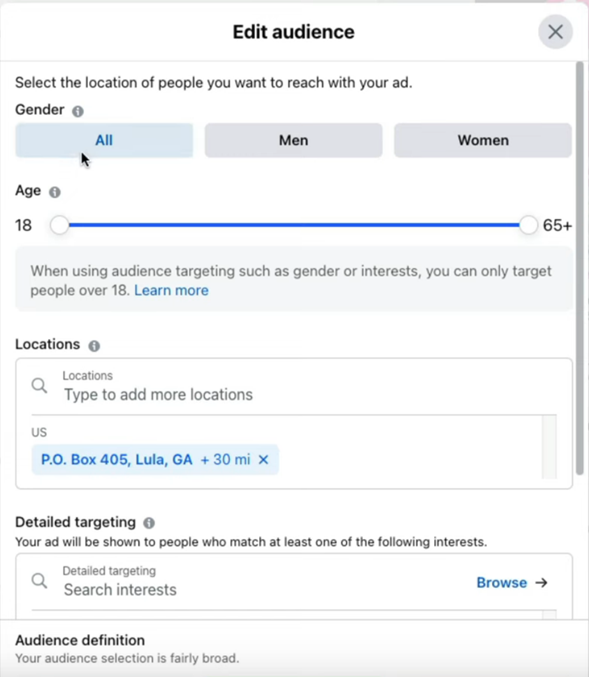
Task: Click the arrow next to Browse
Action: coord(542,582)
